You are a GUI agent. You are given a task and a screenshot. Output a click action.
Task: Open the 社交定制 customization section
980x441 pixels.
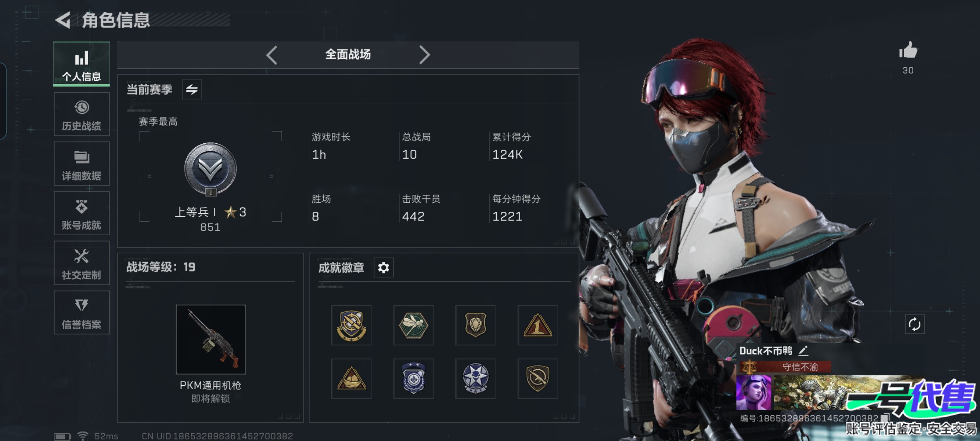[x=82, y=263]
